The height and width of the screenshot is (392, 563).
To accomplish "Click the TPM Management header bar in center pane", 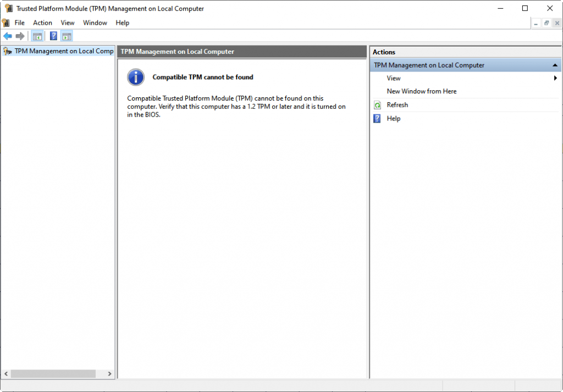I will pos(242,51).
